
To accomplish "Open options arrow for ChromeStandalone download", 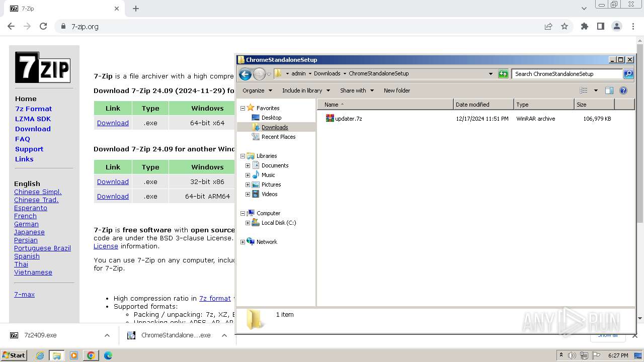I will tap(224, 335).
